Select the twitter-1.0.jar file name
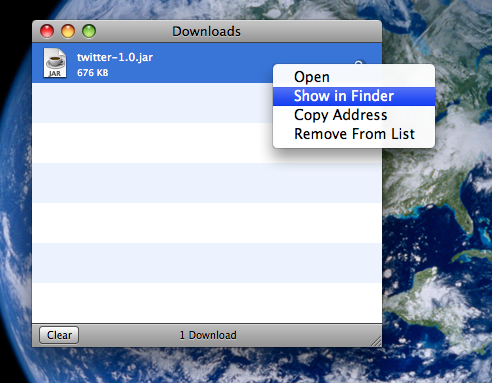Viewport: 492px width, 383px height. [115, 57]
